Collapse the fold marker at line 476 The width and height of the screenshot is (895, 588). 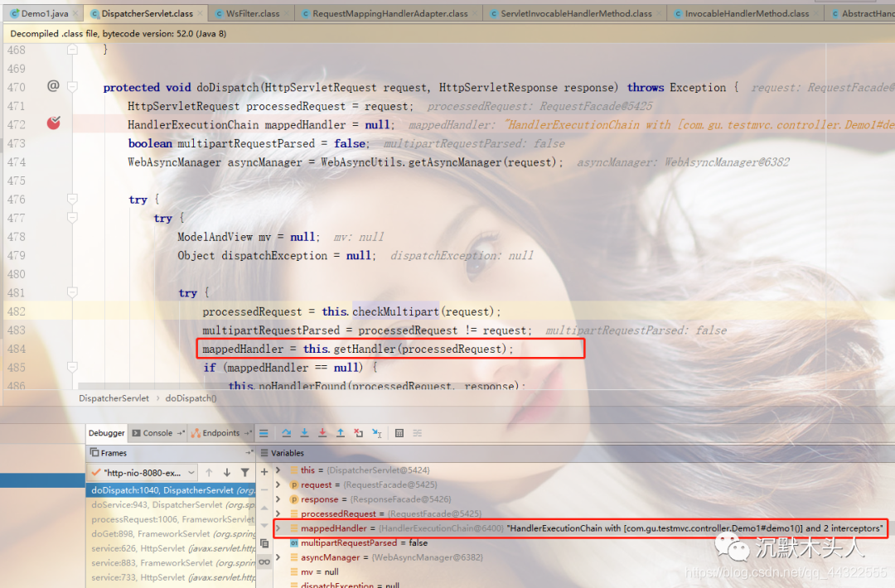[x=72, y=199]
